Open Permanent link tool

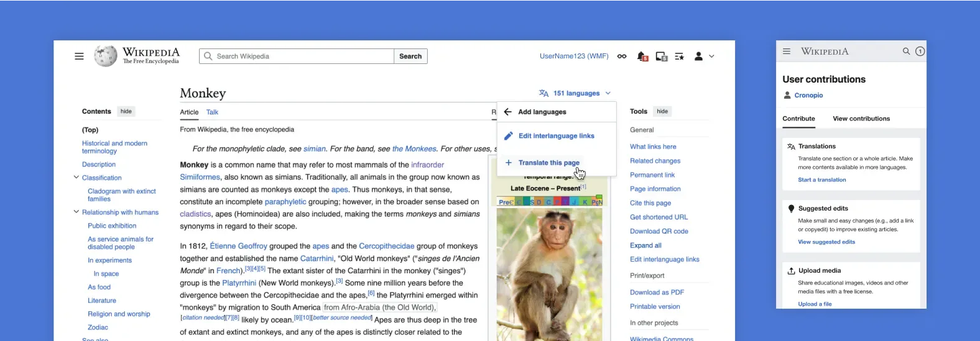[x=652, y=175]
